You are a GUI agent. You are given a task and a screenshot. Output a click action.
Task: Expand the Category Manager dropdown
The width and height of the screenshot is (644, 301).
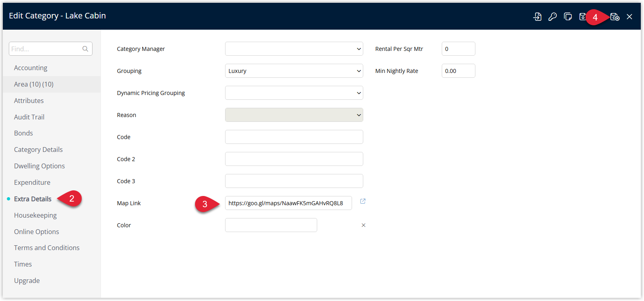click(x=294, y=49)
